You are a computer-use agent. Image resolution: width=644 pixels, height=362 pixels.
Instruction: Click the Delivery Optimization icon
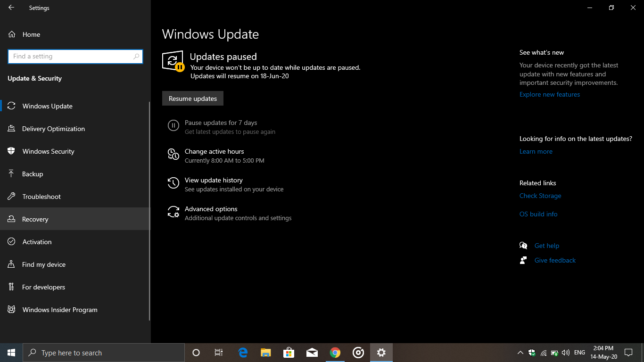[12, 129]
